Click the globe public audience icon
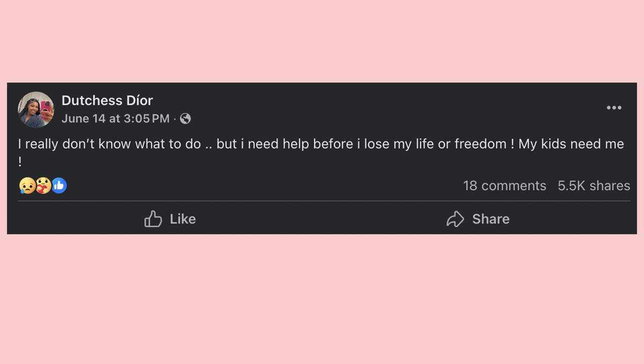644x364 pixels. click(x=185, y=118)
